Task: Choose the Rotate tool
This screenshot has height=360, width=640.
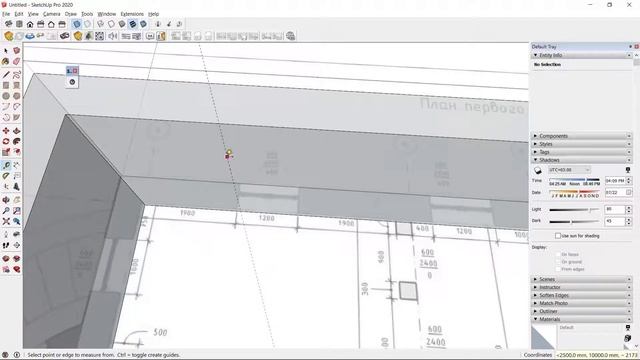Action: pyautogui.click(x=6, y=141)
